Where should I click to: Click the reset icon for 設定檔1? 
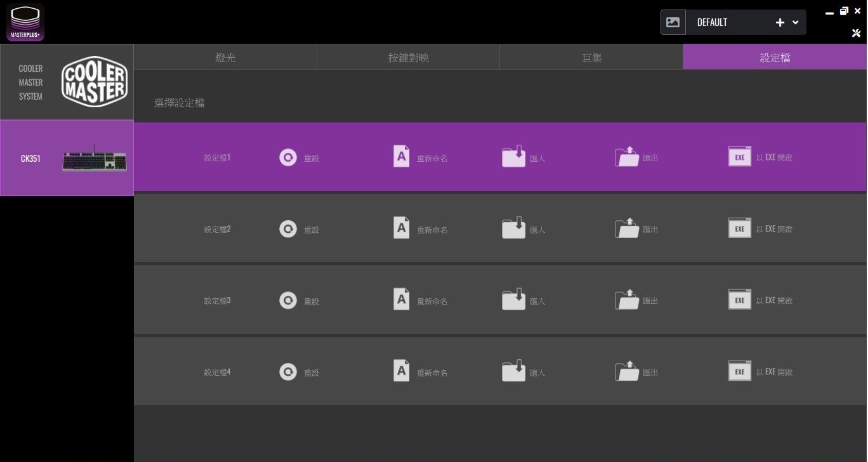click(288, 157)
